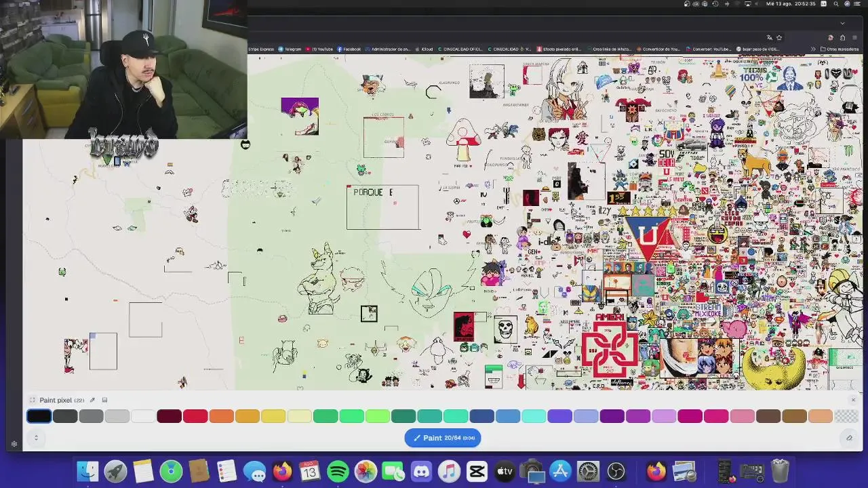
Task: Open the Convertidor de You... bookmark
Action: [658, 49]
